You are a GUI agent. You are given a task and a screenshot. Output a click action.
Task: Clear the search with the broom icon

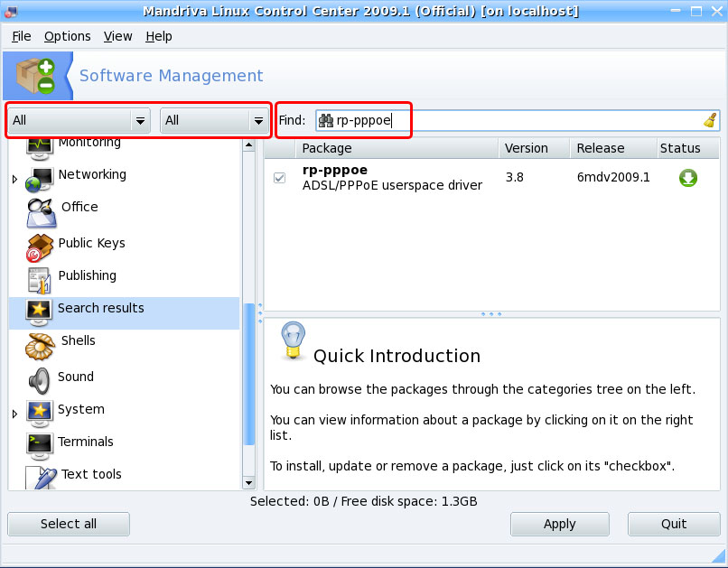click(x=710, y=120)
